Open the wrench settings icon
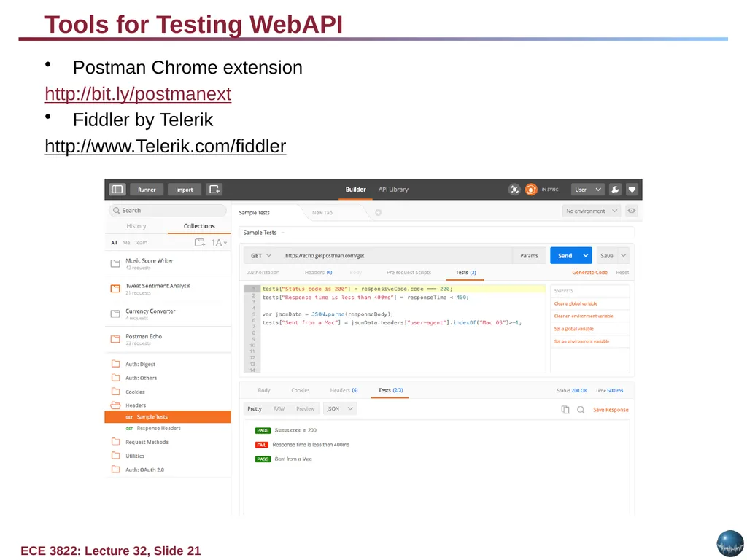Screen dimensions: 747x560 615,190
